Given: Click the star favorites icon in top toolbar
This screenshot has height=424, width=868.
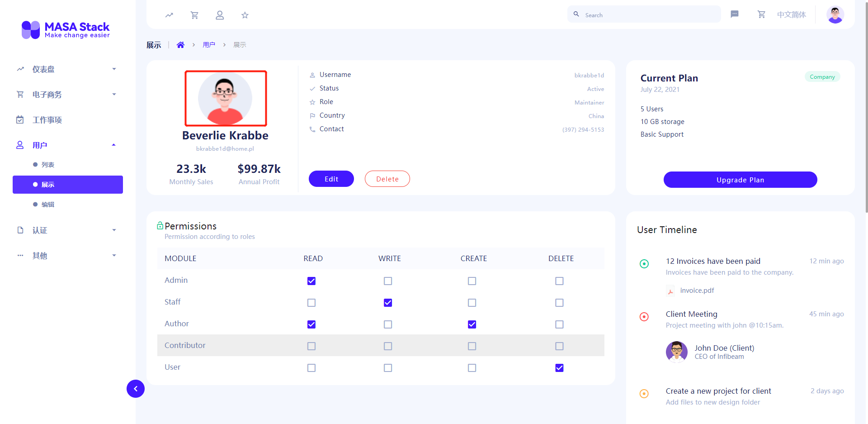Looking at the screenshot, I should tap(245, 14).
